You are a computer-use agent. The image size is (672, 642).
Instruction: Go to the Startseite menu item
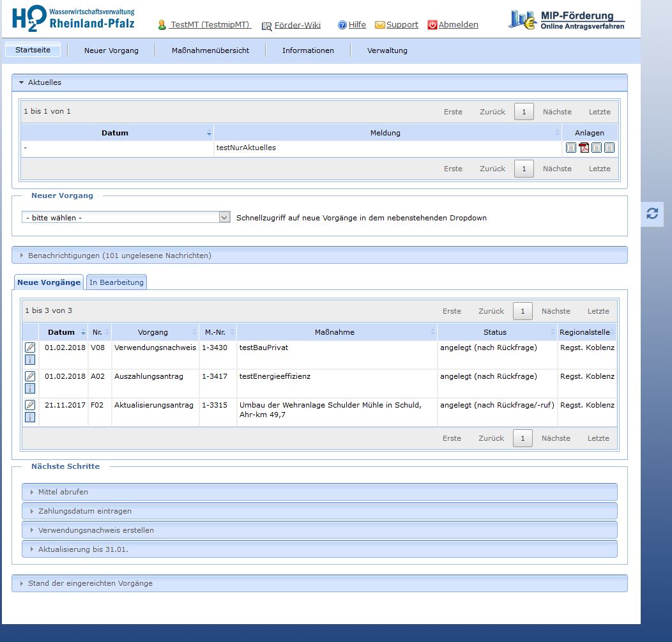(x=33, y=50)
